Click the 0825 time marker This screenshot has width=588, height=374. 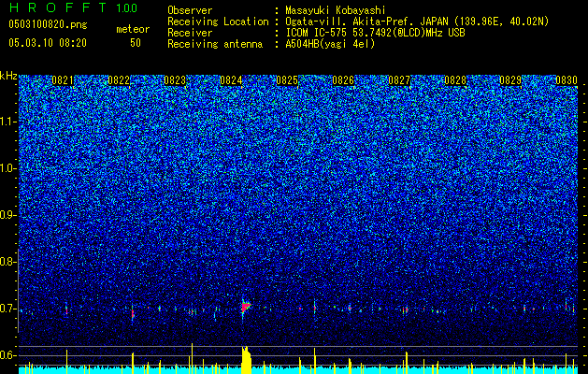(287, 80)
